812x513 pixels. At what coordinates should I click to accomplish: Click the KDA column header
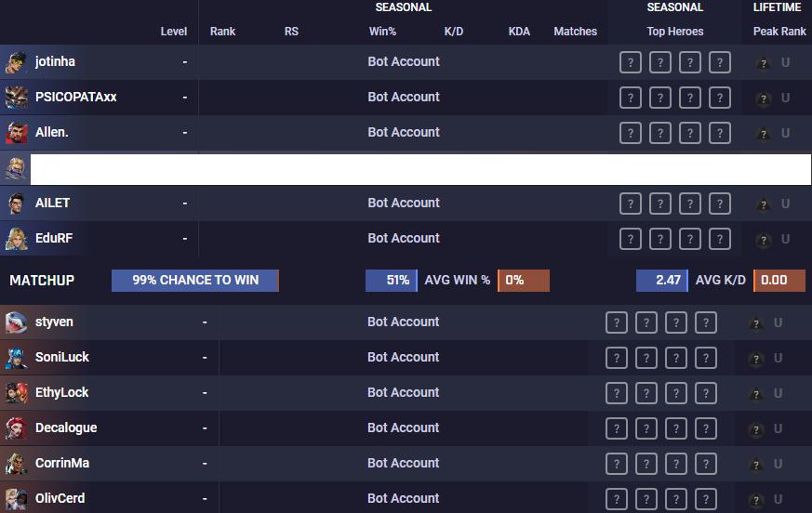click(x=519, y=32)
